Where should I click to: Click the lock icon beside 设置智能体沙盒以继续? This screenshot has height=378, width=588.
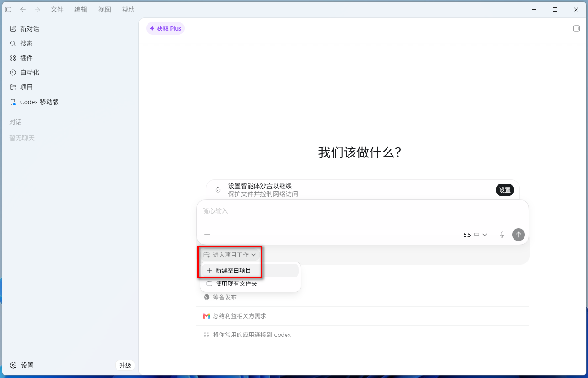[x=218, y=190]
